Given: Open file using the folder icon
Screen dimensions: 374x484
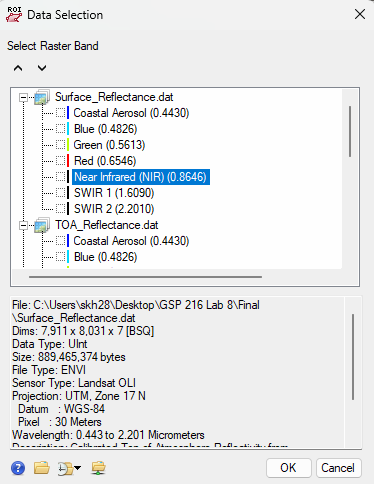Looking at the screenshot, I should [x=42, y=468].
